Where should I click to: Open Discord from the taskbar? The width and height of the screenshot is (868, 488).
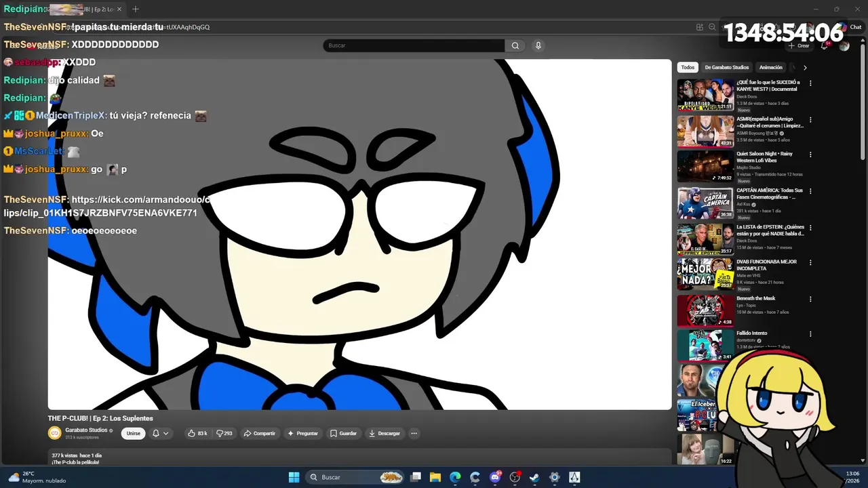(x=496, y=477)
